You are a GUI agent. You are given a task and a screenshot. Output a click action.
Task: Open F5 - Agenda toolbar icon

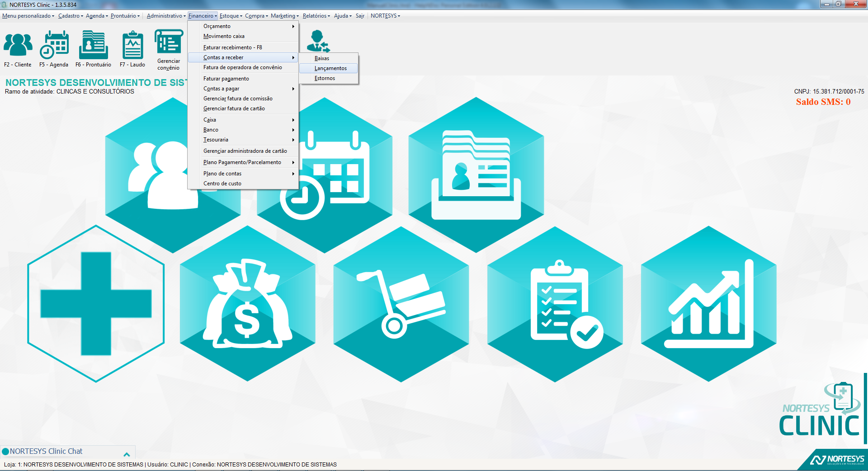(54, 49)
